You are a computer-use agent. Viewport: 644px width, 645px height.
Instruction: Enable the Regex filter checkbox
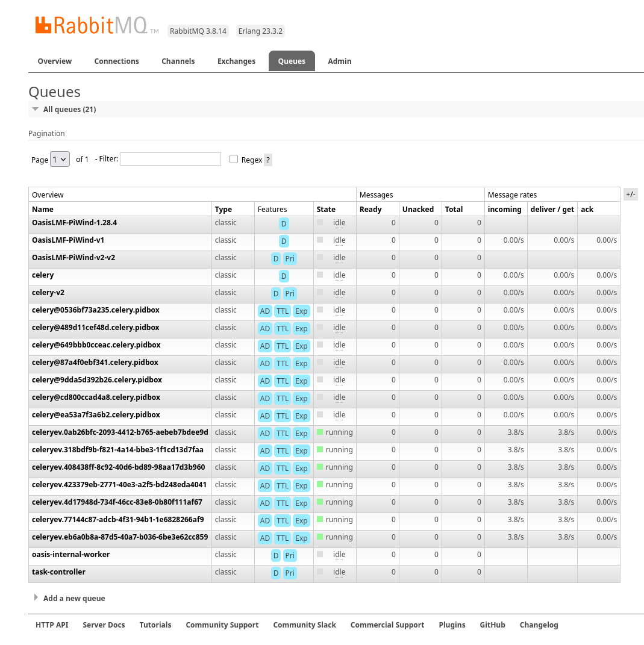(234, 159)
